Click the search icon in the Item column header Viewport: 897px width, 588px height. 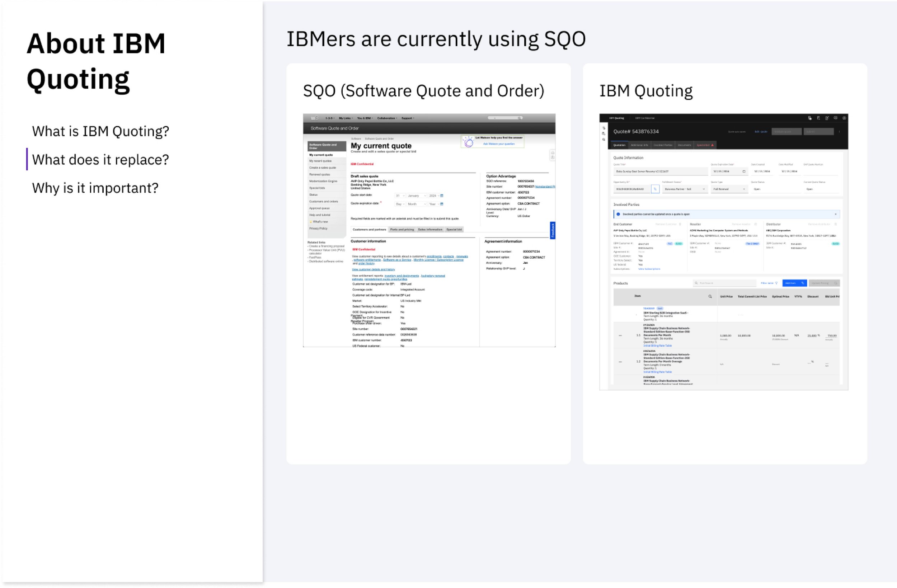pyautogui.click(x=710, y=297)
